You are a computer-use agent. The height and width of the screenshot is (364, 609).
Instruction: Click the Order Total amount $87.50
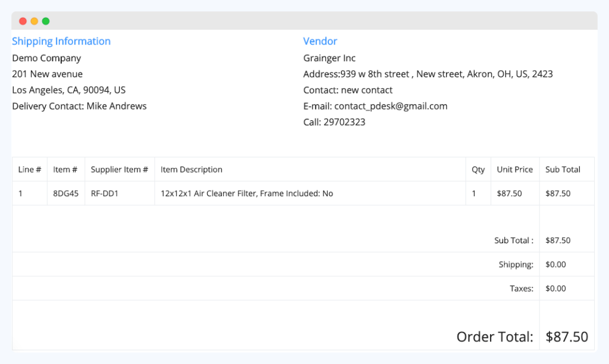coord(566,336)
